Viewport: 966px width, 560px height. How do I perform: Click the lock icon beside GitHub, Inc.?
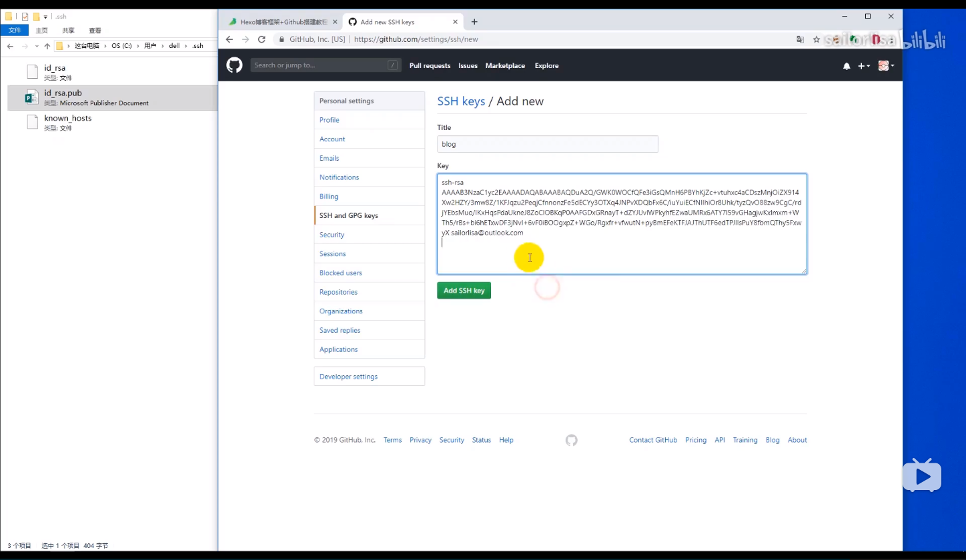282,39
